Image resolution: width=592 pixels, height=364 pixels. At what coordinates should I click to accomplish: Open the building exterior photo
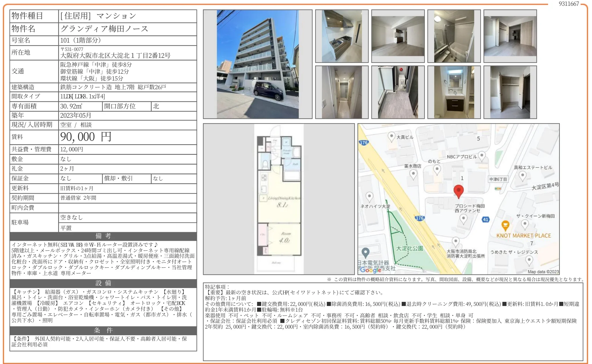coord(257,64)
